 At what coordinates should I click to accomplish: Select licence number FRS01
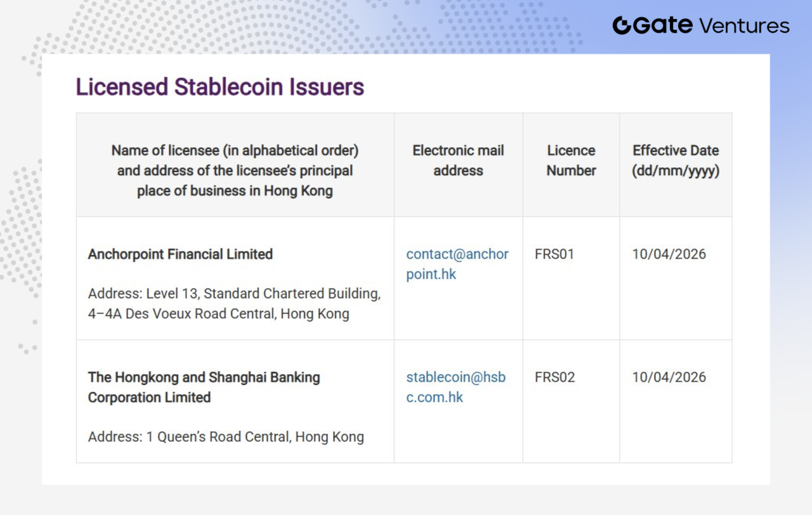coord(554,254)
